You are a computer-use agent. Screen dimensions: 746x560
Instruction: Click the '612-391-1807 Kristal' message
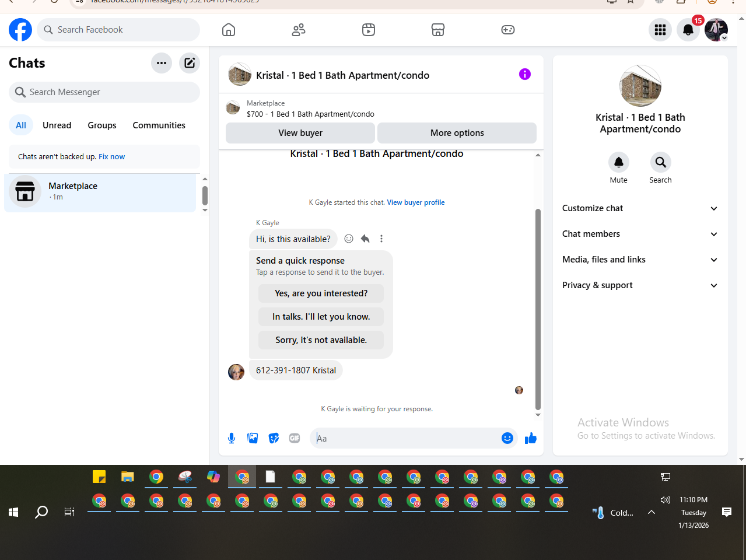pyautogui.click(x=296, y=370)
